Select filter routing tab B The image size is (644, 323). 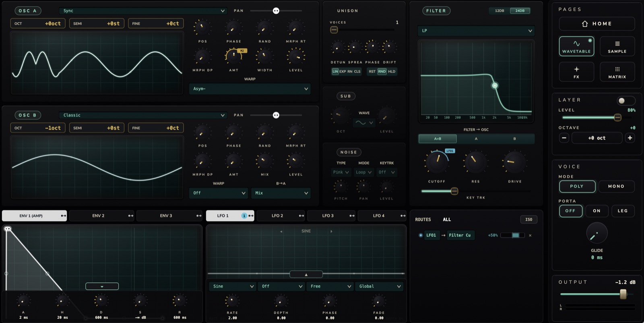[514, 139]
